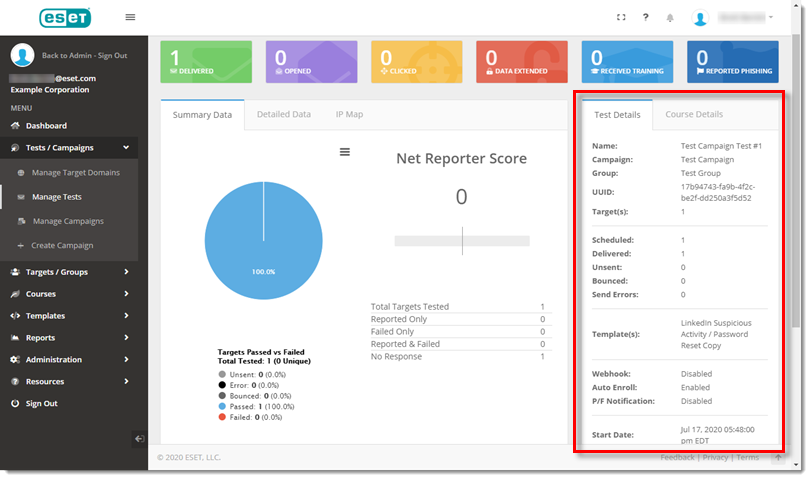
Task: Click the blue Passed pie slice
Action: [x=263, y=240]
